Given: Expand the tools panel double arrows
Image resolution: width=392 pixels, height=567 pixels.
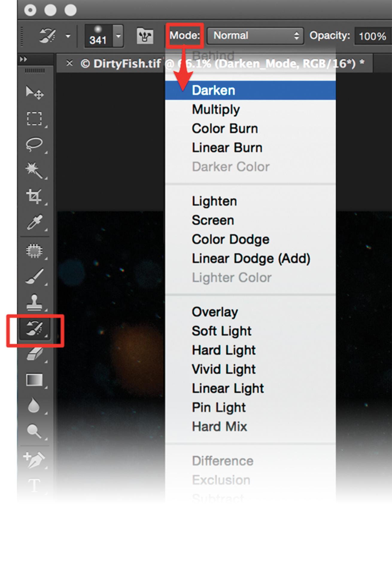Looking at the screenshot, I should [23, 59].
